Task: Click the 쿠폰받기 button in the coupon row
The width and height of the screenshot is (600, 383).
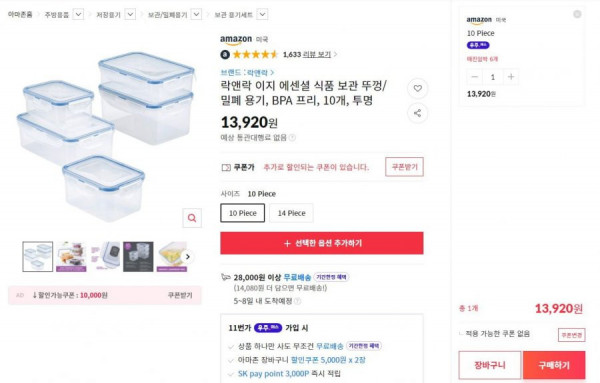Action: [x=404, y=167]
